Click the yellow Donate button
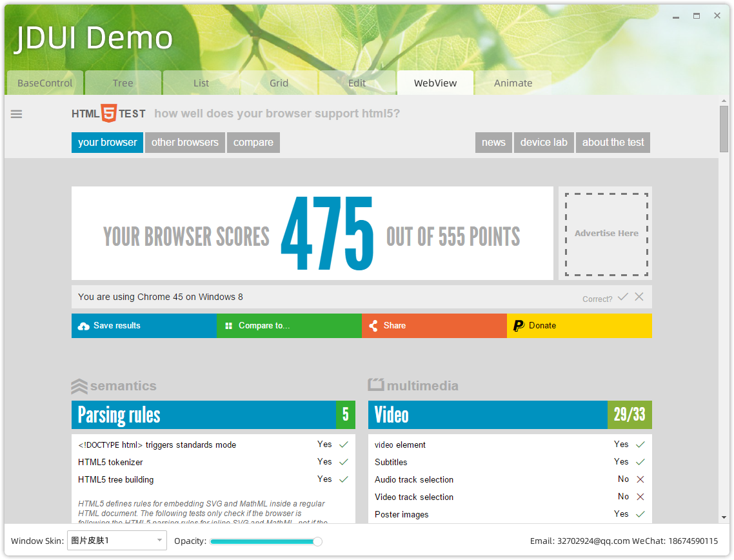734x560 pixels. click(579, 326)
